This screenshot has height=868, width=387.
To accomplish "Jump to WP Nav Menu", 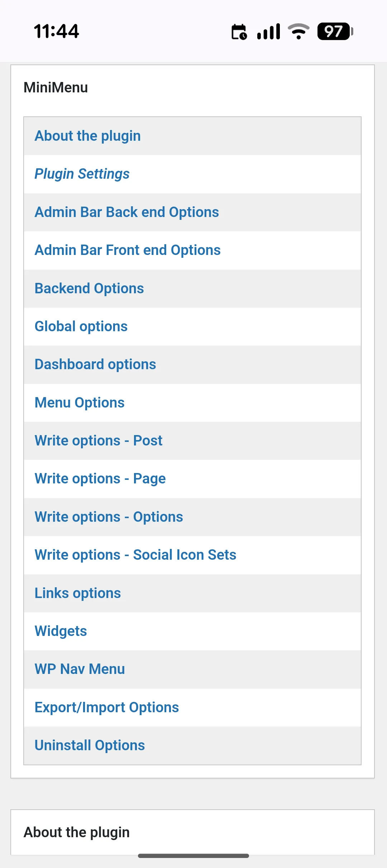I will click(80, 669).
